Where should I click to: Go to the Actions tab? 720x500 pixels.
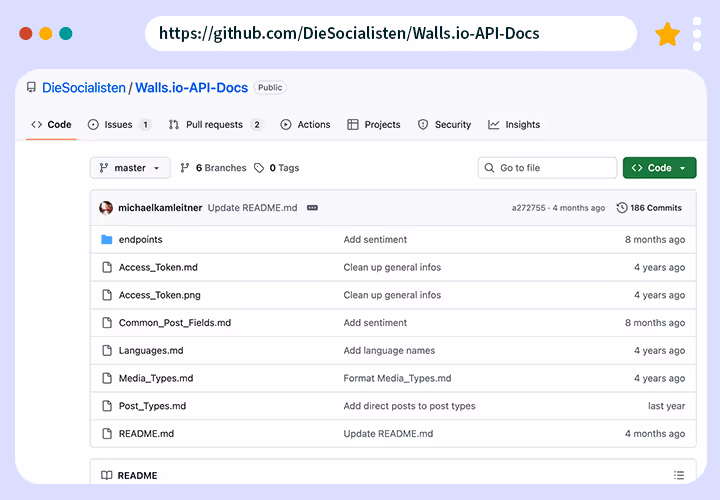click(x=305, y=124)
